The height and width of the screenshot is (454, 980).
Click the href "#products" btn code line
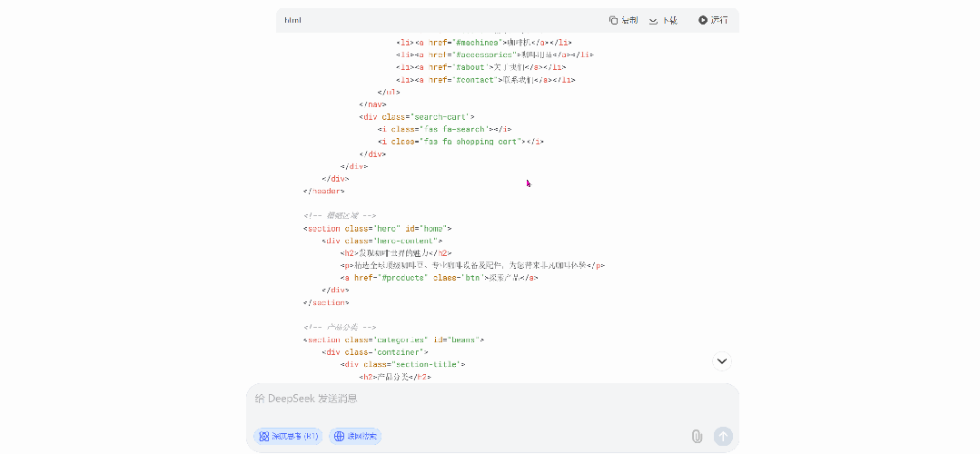coord(440,278)
